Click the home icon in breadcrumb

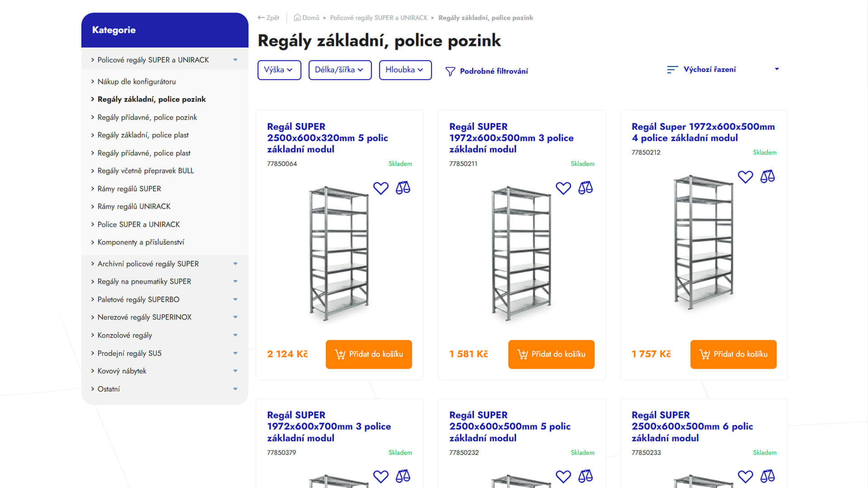(x=297, y=18)
